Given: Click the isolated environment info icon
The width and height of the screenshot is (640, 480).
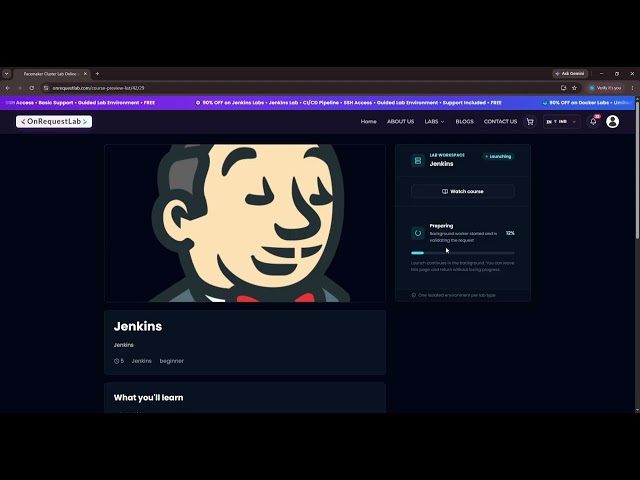Looking at the screenshot, I should point(413,295).
